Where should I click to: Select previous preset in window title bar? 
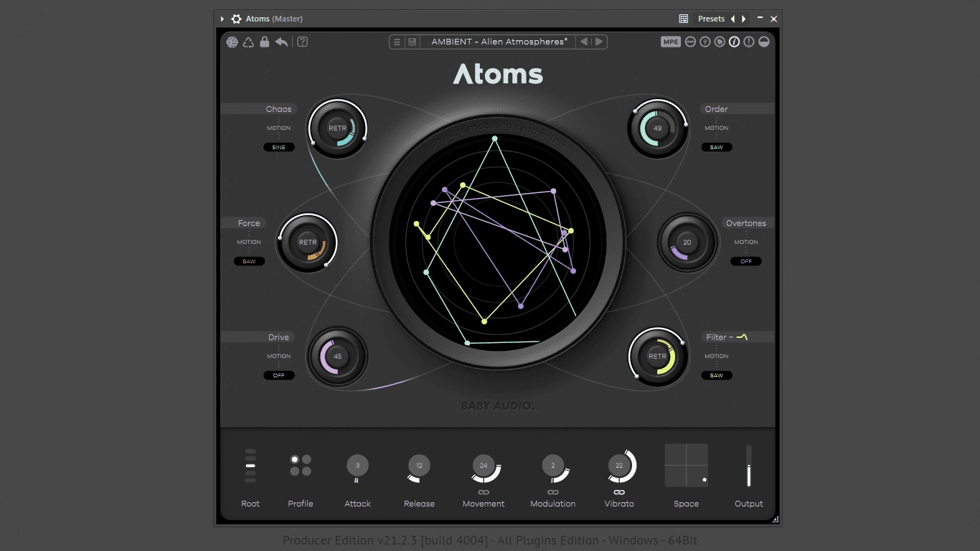coord(732,19)
